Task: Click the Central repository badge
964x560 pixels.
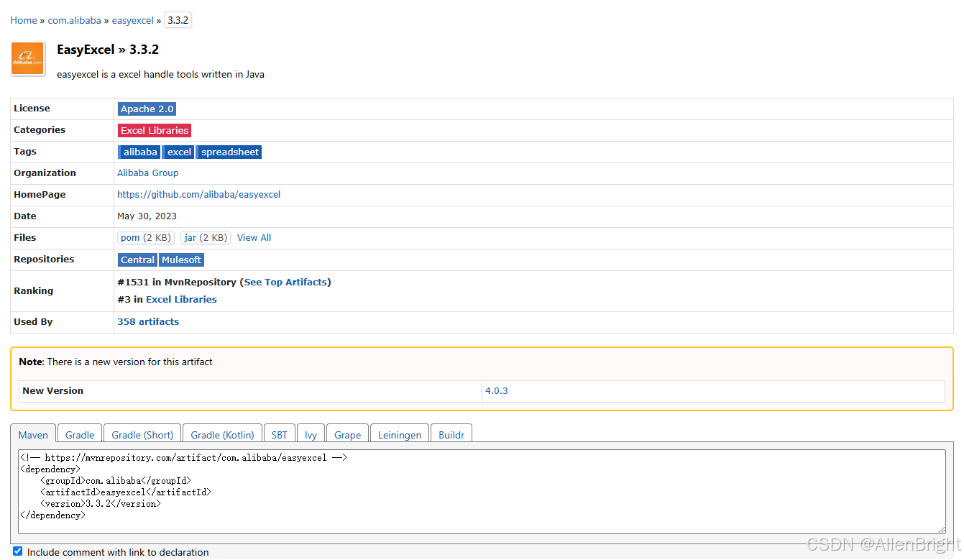Action: pos(137,260)
